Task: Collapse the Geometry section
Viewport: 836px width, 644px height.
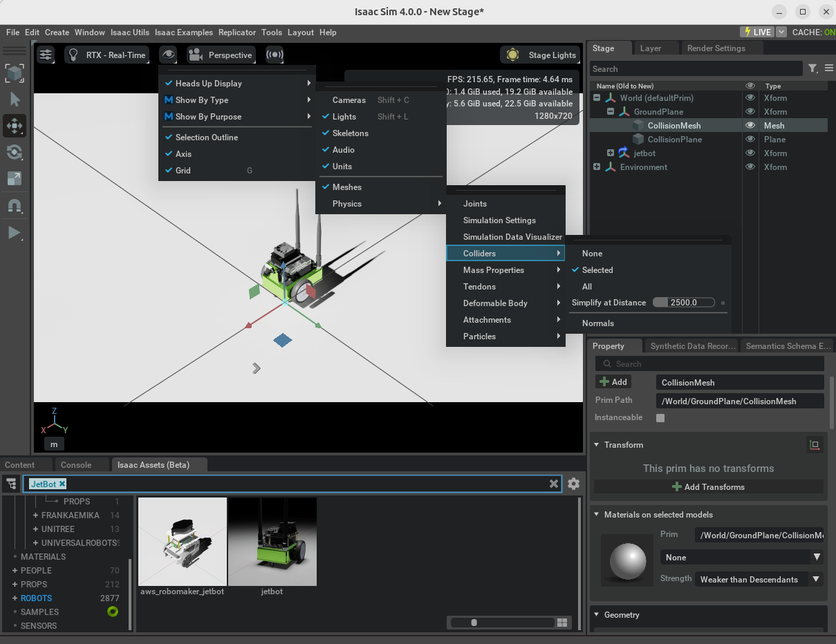Action: pyautogui.click(x=597, y=615)
